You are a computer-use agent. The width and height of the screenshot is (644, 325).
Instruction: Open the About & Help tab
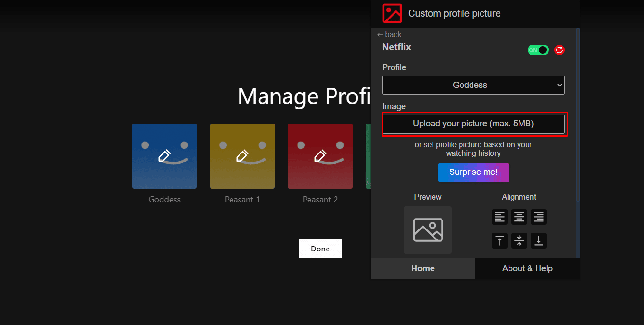click(528, 268)
